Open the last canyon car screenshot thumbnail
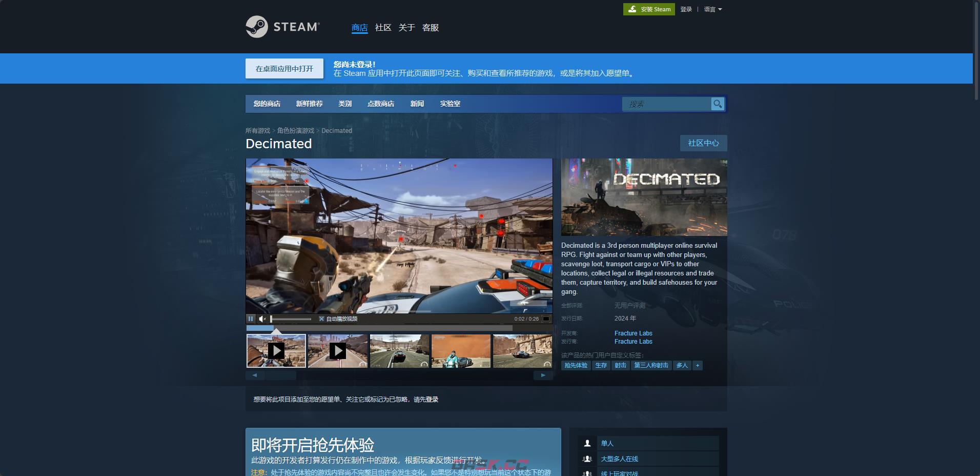Screen dimensions: 980x476 click(x=522, y=351)
